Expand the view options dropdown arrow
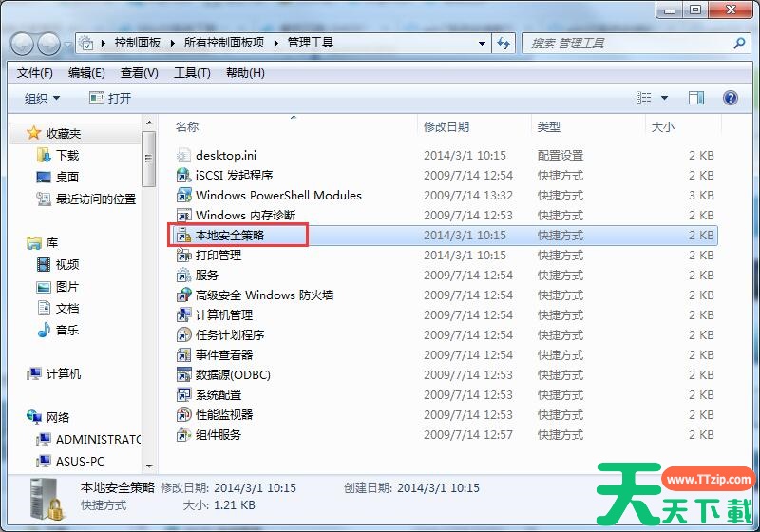This screenshot has height=532, width=760. (664, 99)
